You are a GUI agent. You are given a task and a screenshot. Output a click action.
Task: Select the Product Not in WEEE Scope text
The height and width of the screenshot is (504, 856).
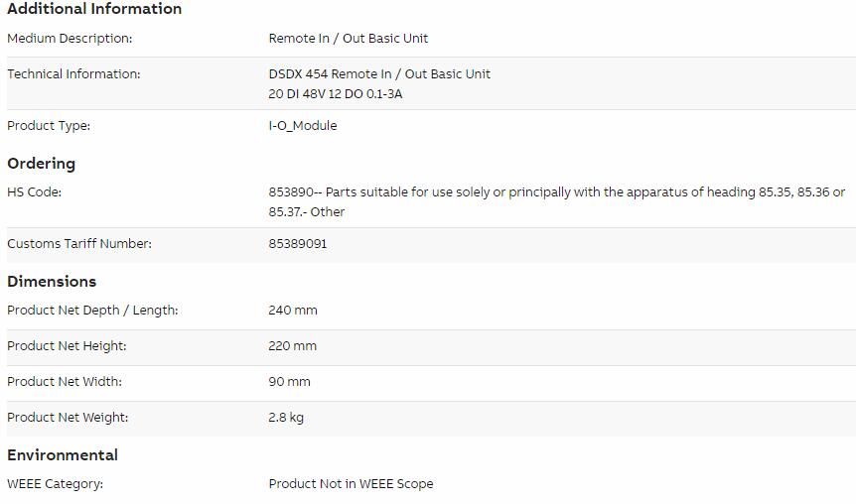point(351,484)
